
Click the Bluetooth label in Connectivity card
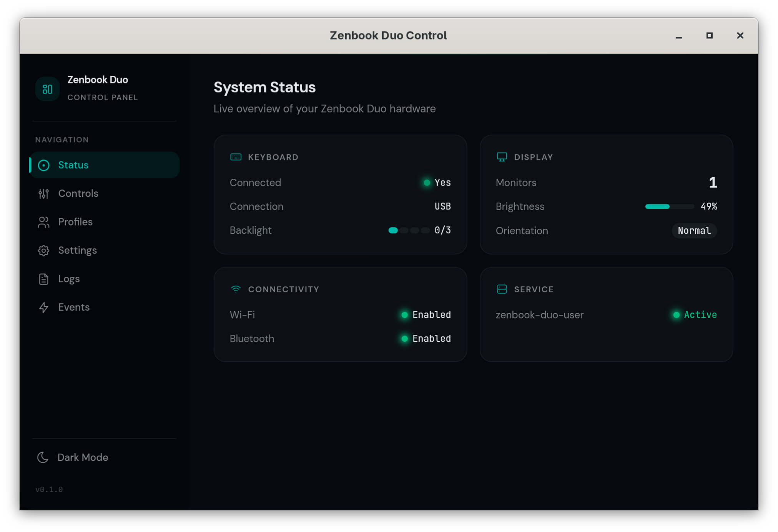click(252, 339)
